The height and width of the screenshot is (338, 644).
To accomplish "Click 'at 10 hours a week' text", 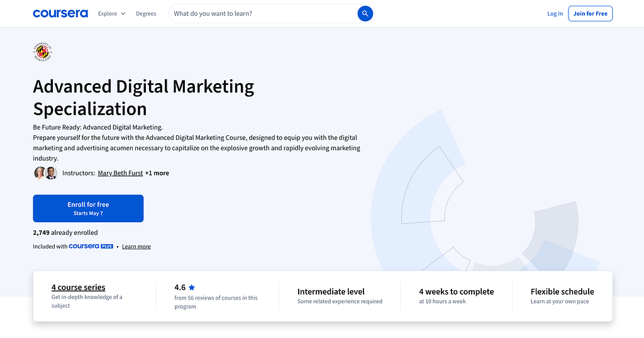I will 442,301.
